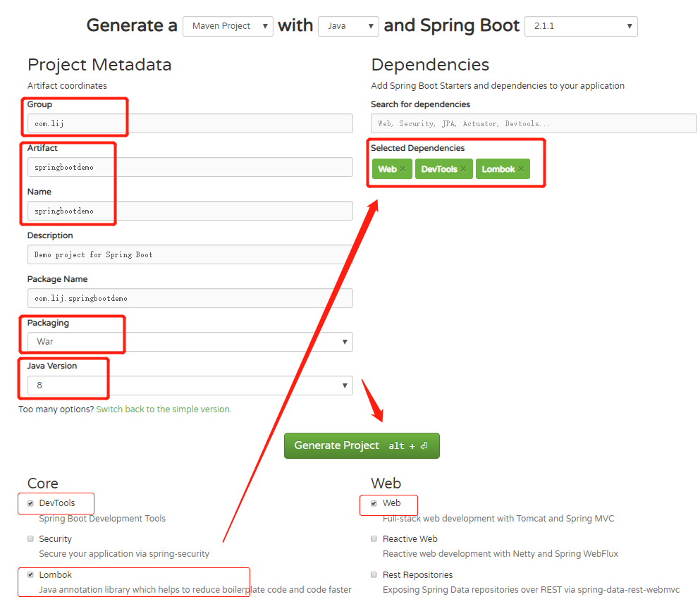Click the Project Metadata heading
The height and width of the screenshot is (604, 700).
pyautogui.click(x=99, y=65)
